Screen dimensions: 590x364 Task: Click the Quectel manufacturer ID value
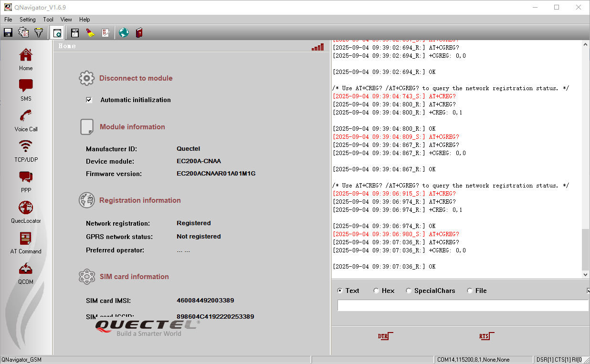[x=189, y=149]
